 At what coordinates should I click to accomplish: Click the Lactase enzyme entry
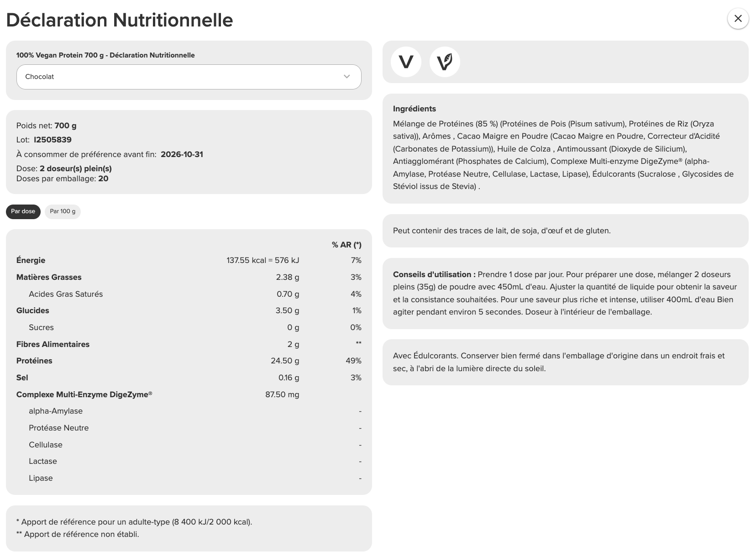[x=43, y=461]
